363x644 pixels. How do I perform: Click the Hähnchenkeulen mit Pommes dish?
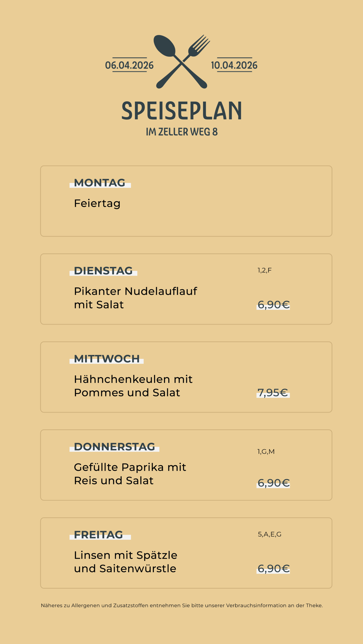tap(133, 386)
